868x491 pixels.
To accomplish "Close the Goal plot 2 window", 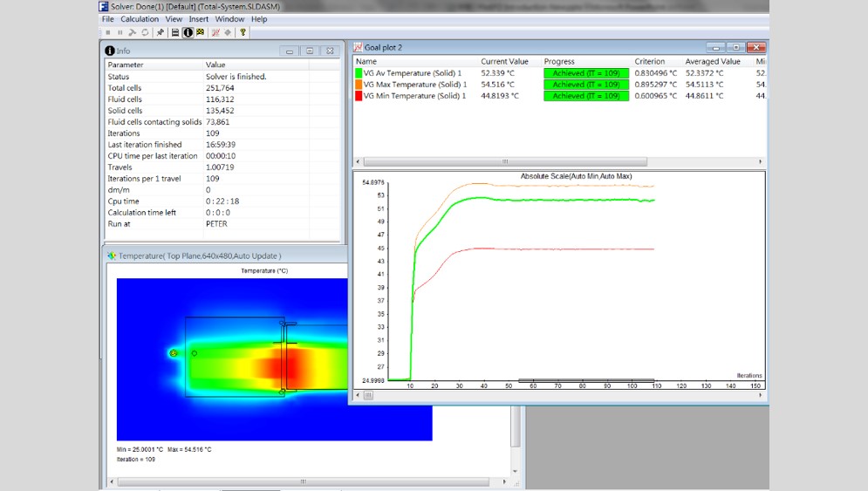I will click(756, 48).
